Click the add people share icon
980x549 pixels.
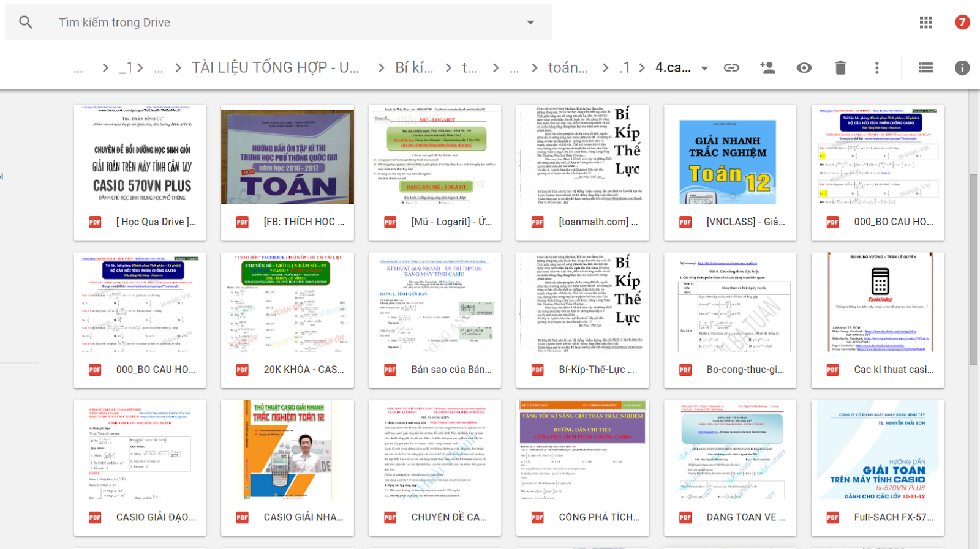[x=767, y=68]
